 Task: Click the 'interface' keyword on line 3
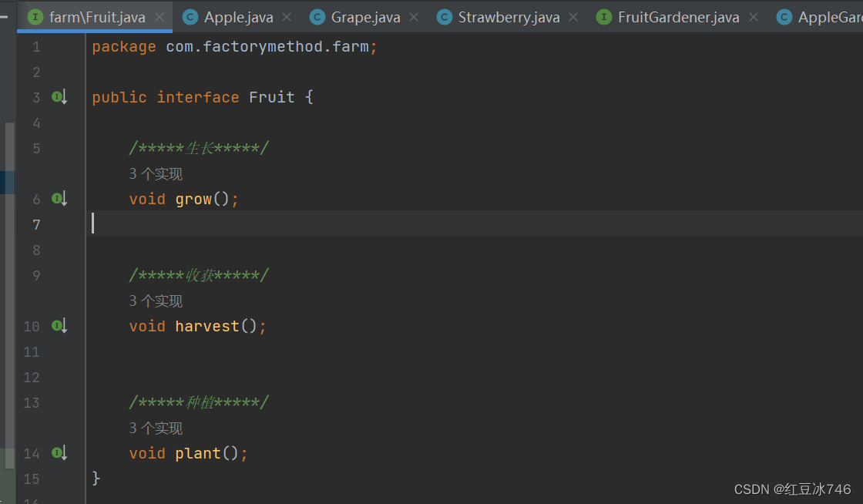pyautogui.click(x=198, y=97)
